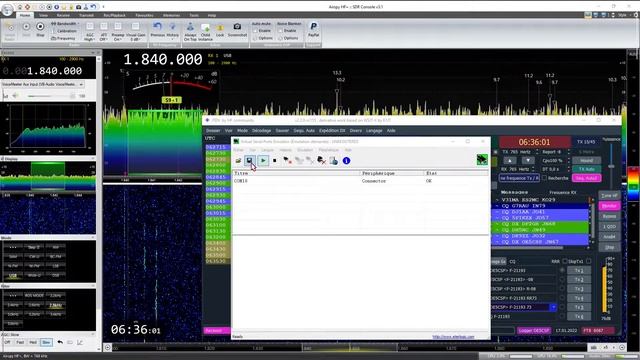The height and width of the screenshot is (360, 640).
Task: Stop emulation with the black square icon
Action: [275, 161]
